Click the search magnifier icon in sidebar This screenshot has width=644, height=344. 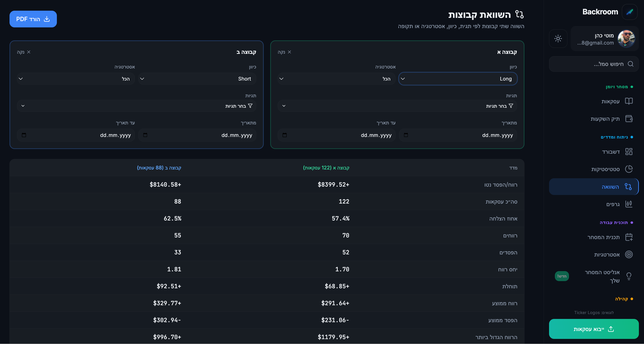click(x=631, y=64)
